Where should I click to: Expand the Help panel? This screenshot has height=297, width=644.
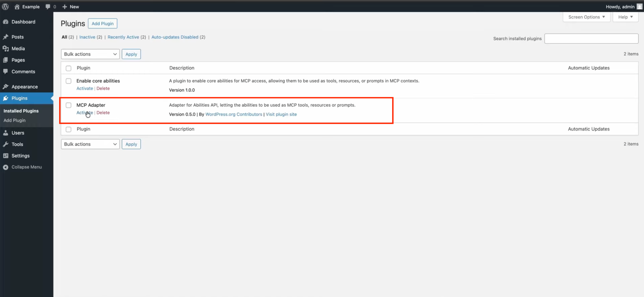coord(625,17)
